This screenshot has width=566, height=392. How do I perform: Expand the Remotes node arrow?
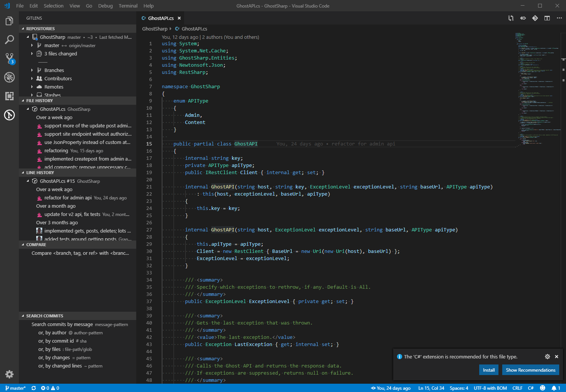[32, 87]
